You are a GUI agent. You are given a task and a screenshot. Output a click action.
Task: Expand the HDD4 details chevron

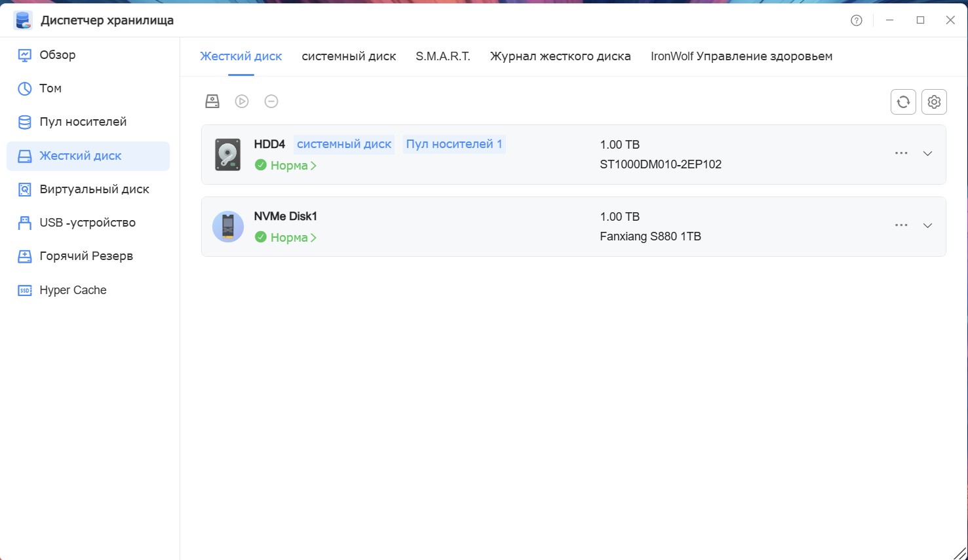tap(927, 153)
